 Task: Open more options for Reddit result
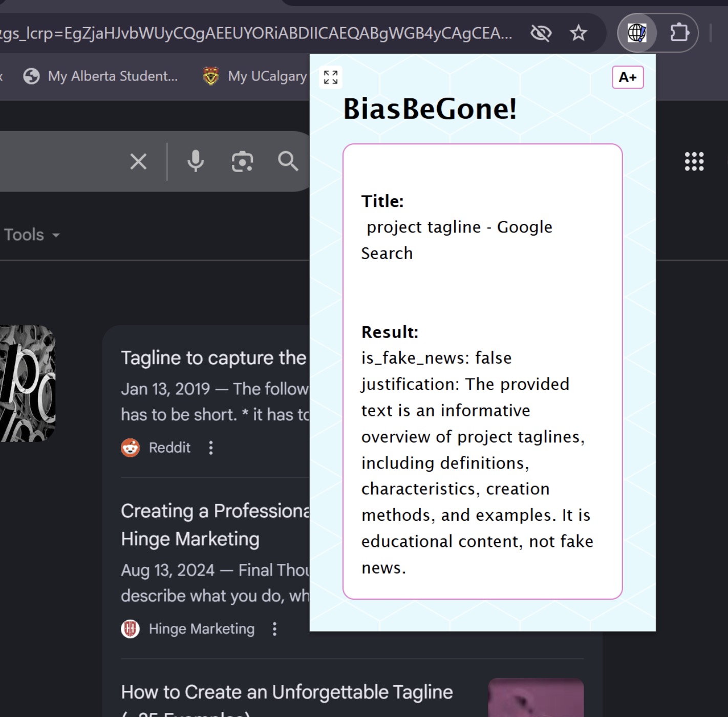point(211,448)
